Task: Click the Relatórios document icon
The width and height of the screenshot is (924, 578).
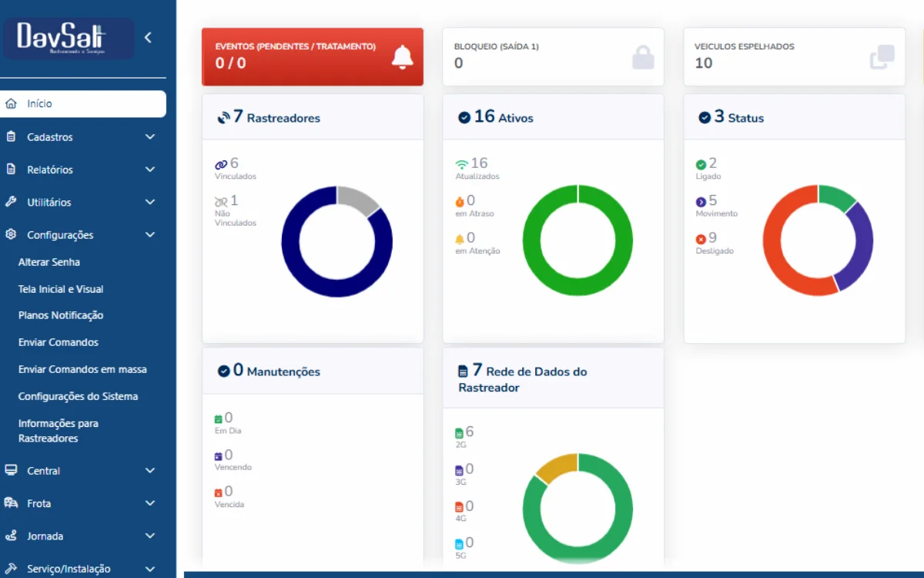Action: pos(11,169)
